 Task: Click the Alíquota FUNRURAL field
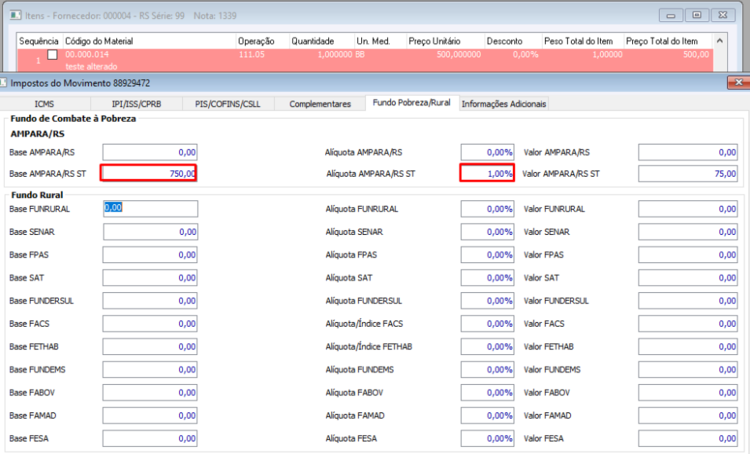point(487,209)
